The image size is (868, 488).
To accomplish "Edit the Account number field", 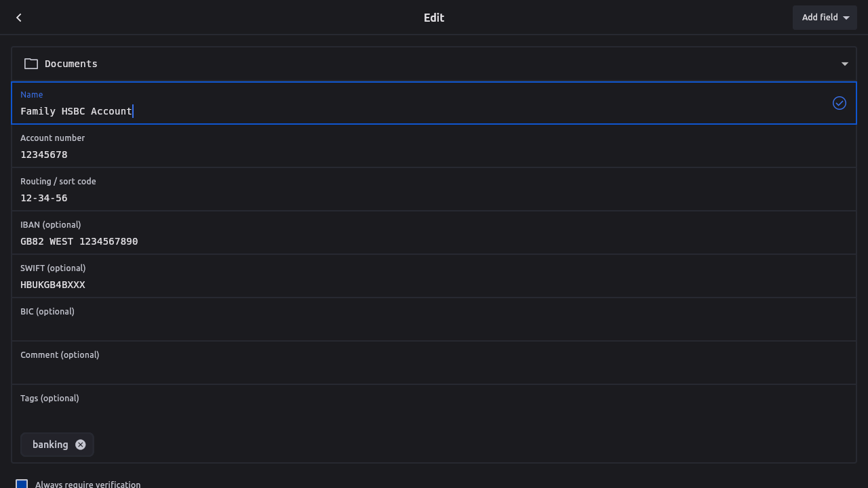I will point(434,155).
